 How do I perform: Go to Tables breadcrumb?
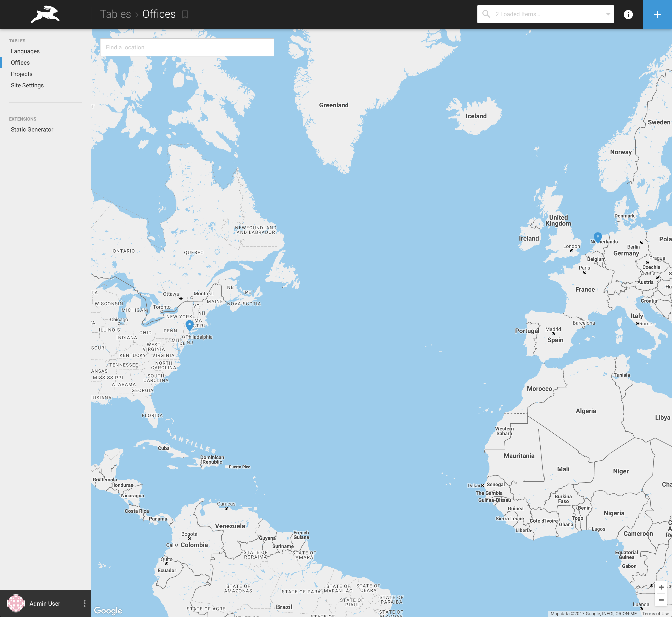pyautogui.click(x=115, y=14)
